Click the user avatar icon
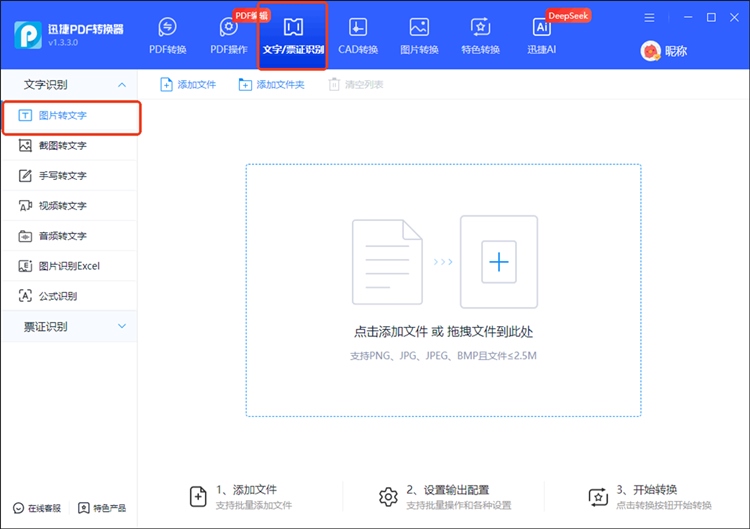This screenshot has height=529, width=750. 651,51
